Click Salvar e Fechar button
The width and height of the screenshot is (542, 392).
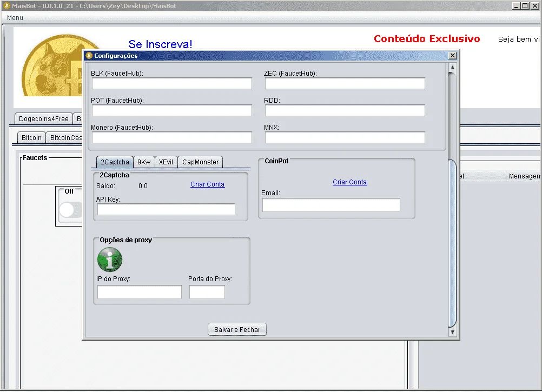[x=237, y=329]
